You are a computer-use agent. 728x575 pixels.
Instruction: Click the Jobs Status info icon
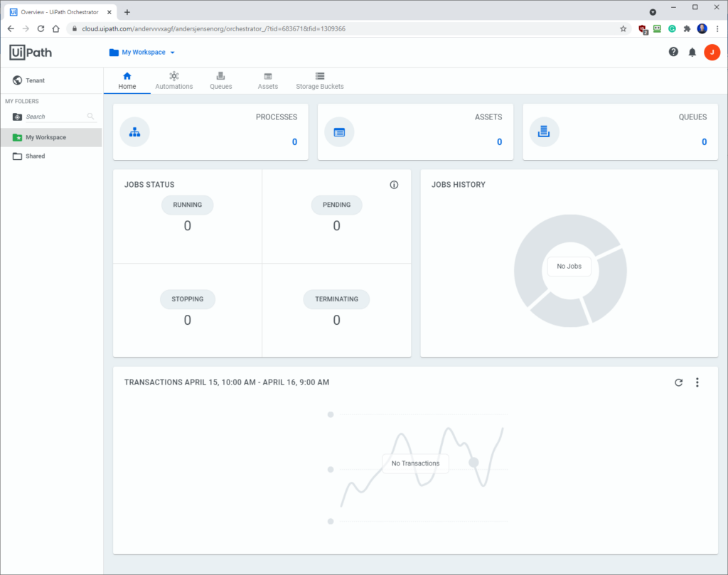[x=394, y=185]
